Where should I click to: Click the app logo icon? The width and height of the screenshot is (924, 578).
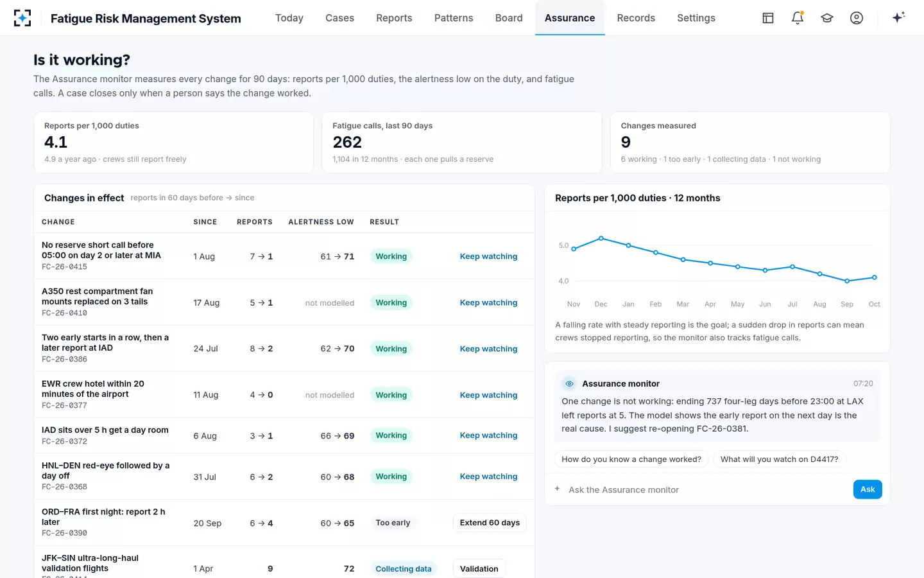pos(22,18)
